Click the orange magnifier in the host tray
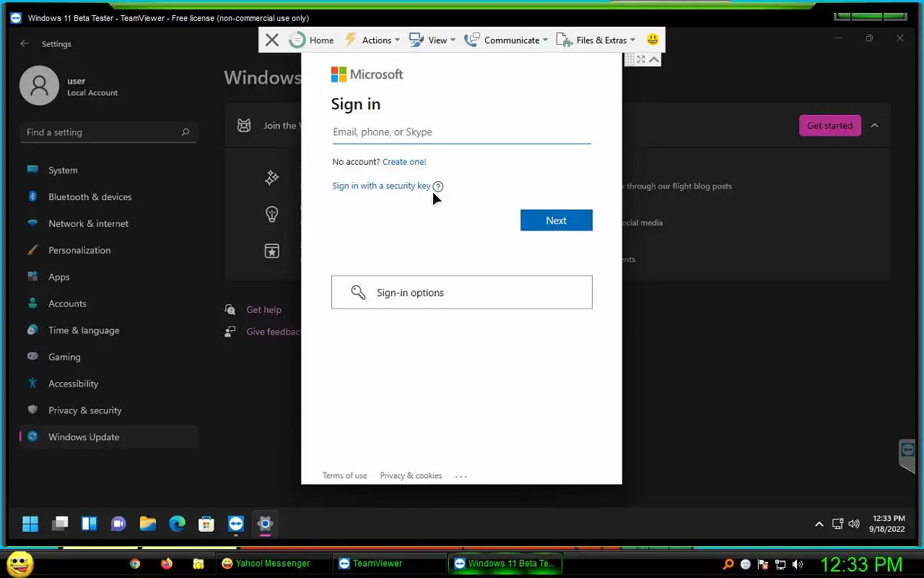The height and width of the screenshot is (578, 924). [728, 564]
